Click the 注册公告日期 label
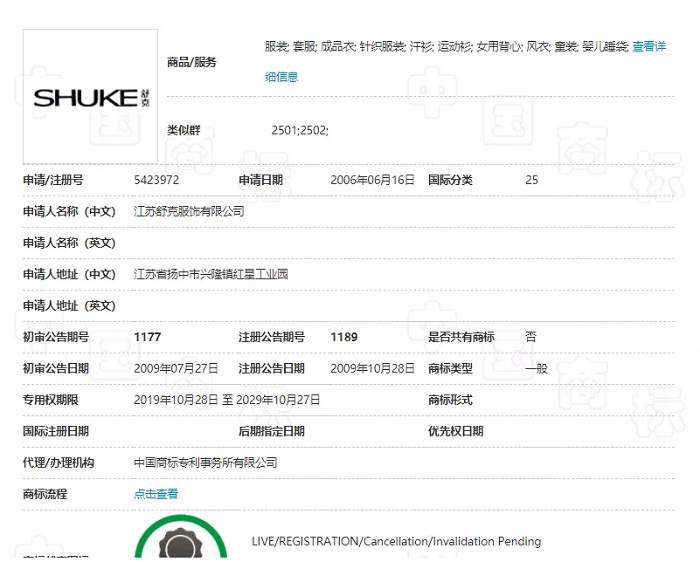The image size is (700, 562). point(271,368)
